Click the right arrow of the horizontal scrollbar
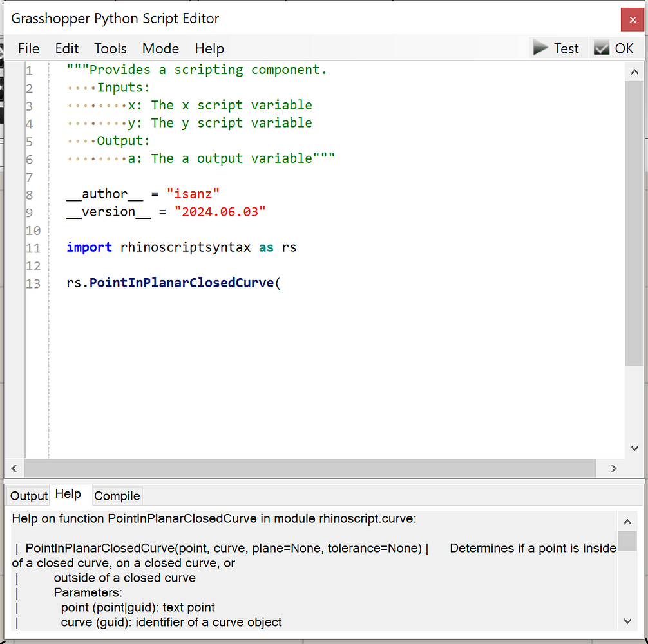648x644 pixels. (613, 468)
